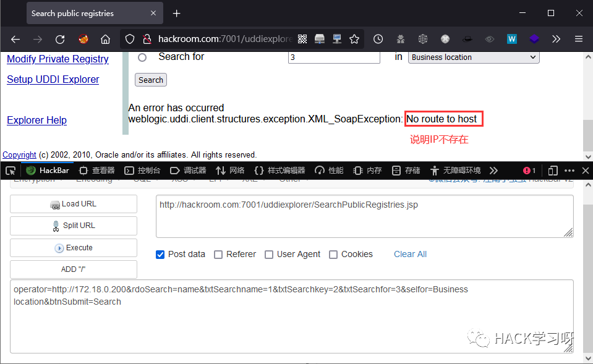The image size is (593, 364).
Task: Open the Firefox application menu
Action: click(579, 39)
